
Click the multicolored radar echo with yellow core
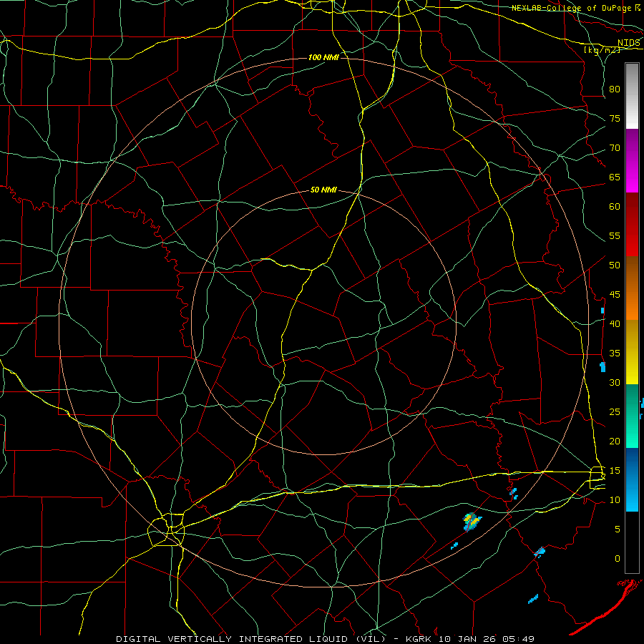tap(472, 522)
